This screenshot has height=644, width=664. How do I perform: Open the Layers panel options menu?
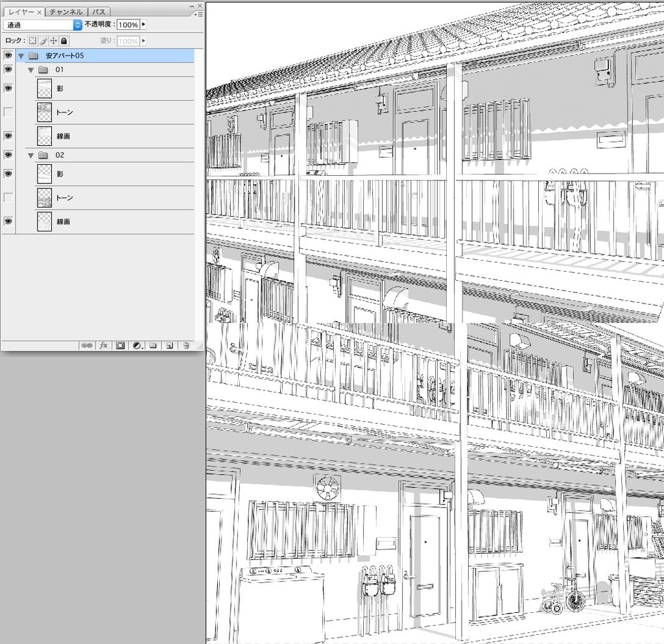[x=199, y=14]
